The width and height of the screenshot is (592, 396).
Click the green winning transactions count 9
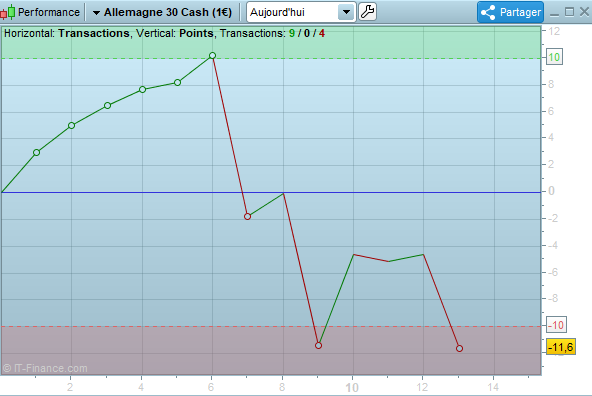point(292,33)
